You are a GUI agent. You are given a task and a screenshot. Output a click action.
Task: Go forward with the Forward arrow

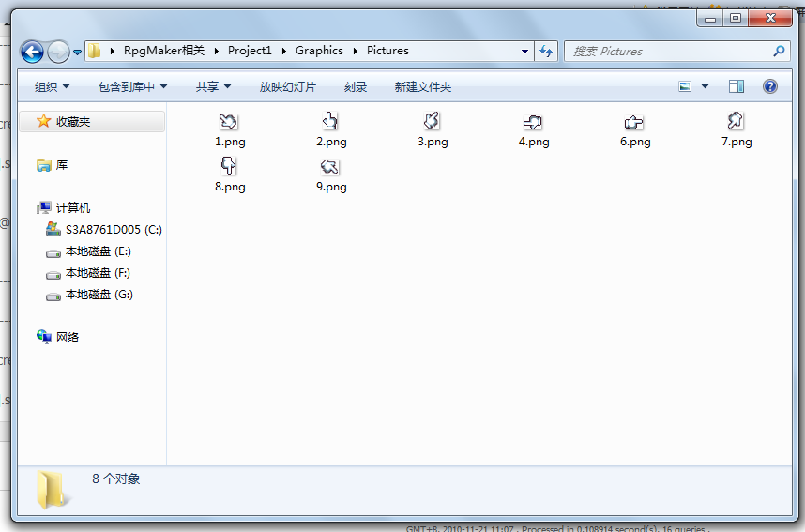[x=58, y=52]
